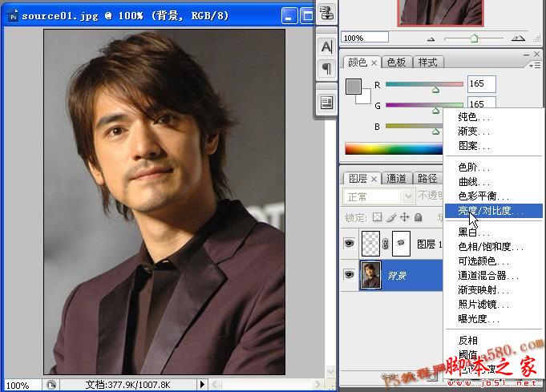Switch to the 图层 tab
This screenshot has height=392, width=546.
coord(358,178)
